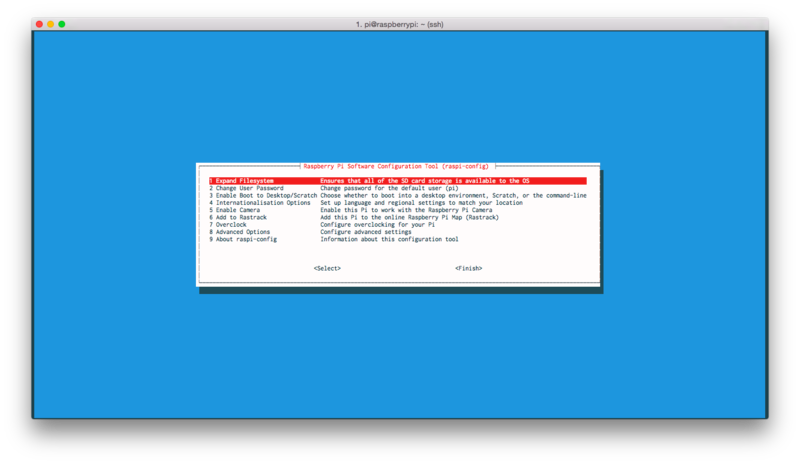Click description 'Information about this configuration tool'
Image resolution: width=800 pixels, height=464 pixels.
click(389, 239)
